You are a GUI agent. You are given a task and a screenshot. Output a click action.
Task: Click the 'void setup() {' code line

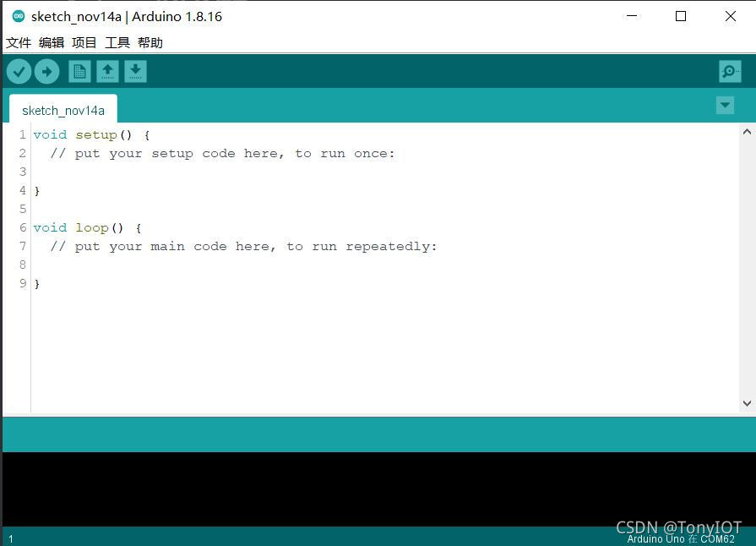tap(91, 135)
